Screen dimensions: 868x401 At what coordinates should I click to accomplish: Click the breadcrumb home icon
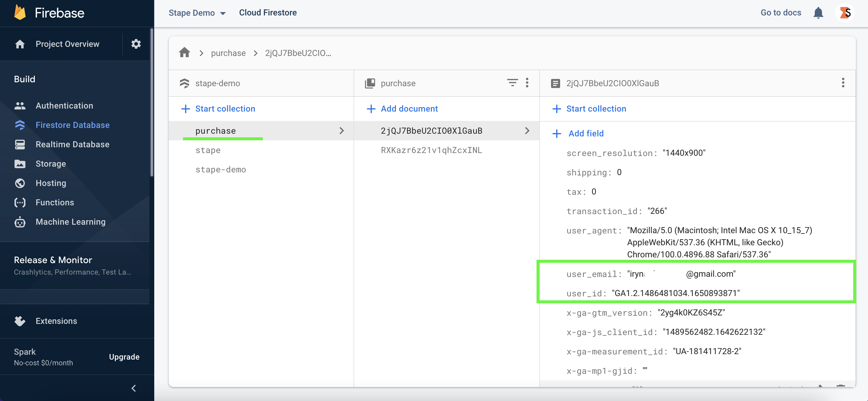tap(184, 52)
